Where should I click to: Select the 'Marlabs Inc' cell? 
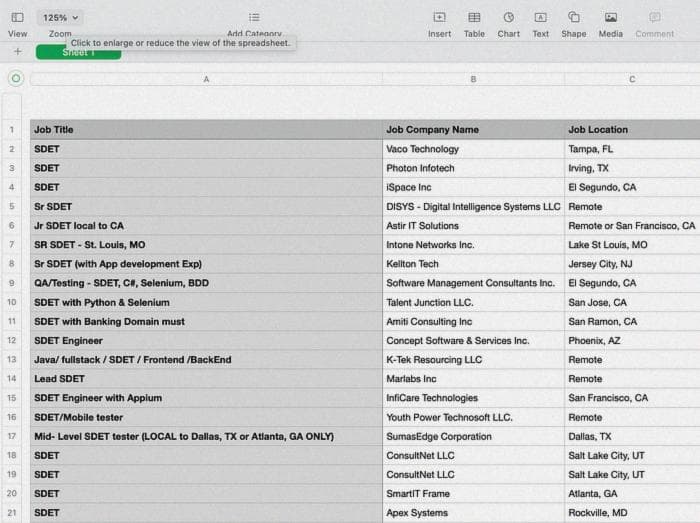pos(473,379)
